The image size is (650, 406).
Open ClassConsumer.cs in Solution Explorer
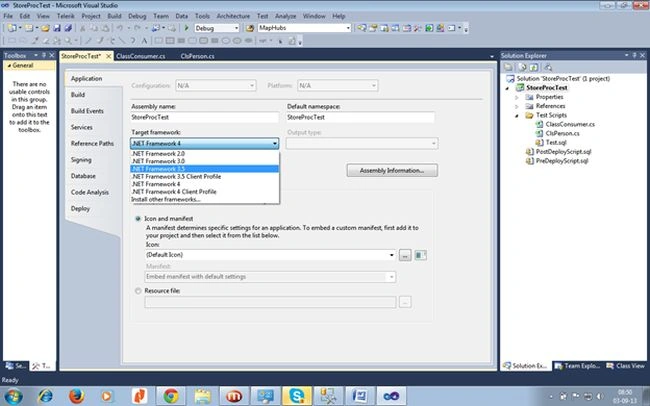[570, 124]
